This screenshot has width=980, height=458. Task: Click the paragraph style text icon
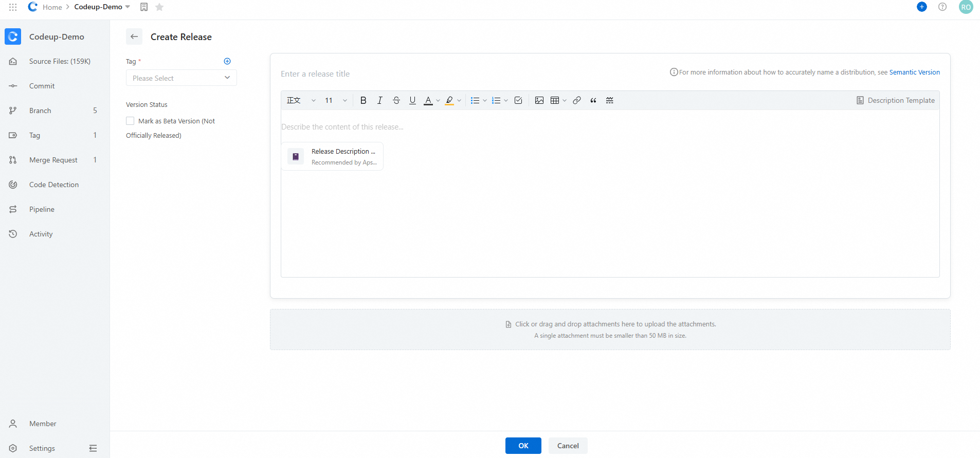[294, 100]
